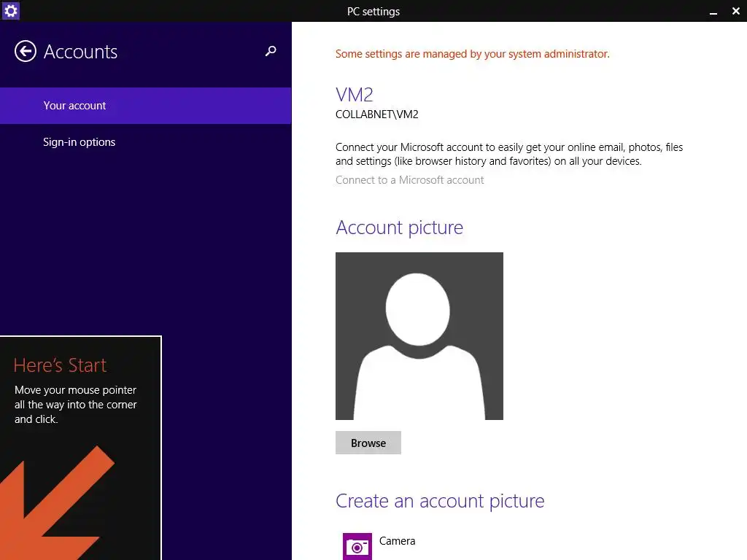Image resolution: width=747 pixels, height=560 pixels.
Task: Close the PC settings window
Action: [x=735, y=11]
